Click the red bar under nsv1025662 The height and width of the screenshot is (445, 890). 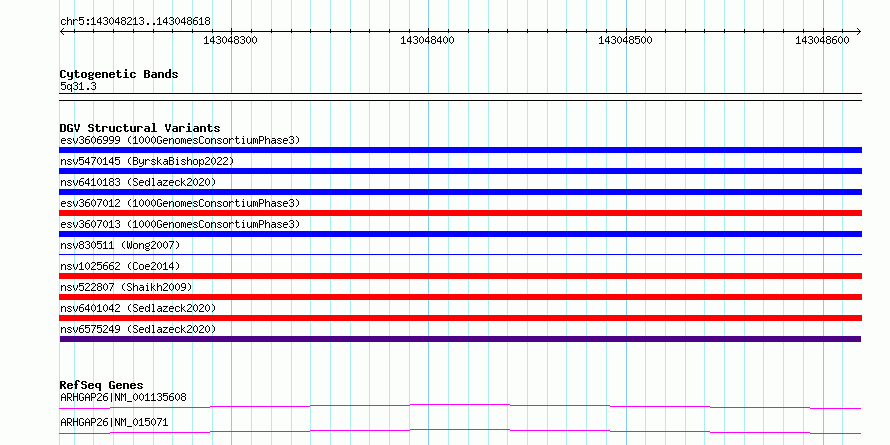[x=460, y=276]
